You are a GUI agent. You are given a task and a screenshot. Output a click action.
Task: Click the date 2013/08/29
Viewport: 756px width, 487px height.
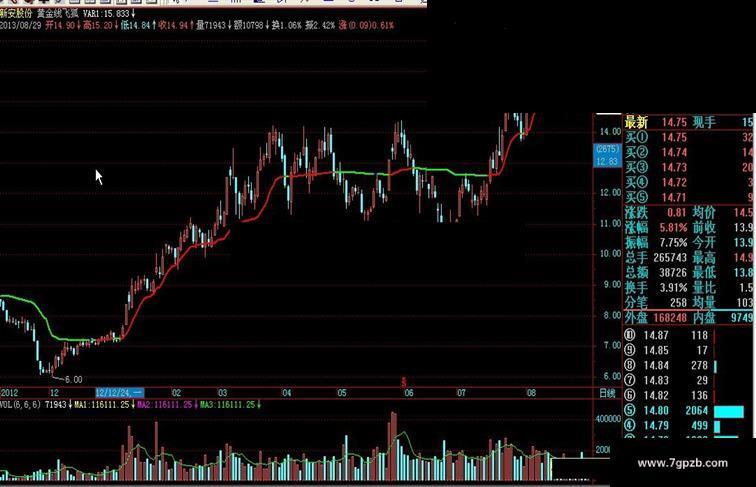click(21, 25)
